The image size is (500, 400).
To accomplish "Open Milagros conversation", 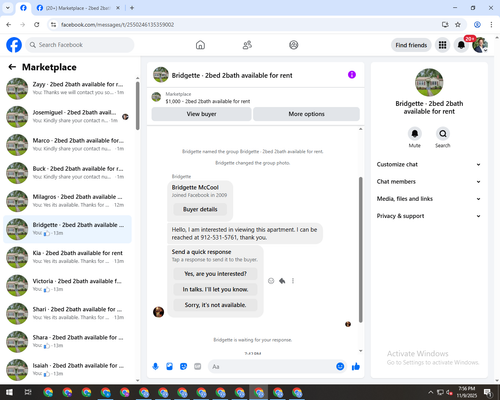I will click(68, 201).
